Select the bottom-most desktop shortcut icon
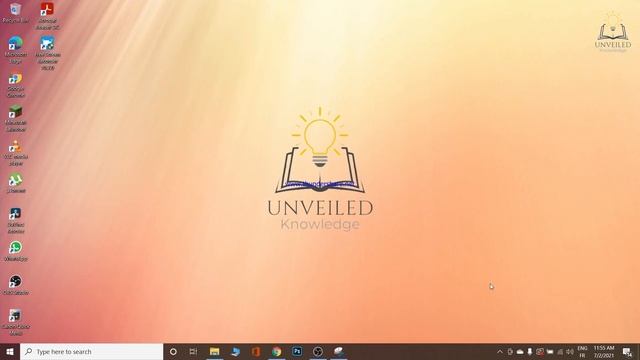Image resolution: width=640 pixels, height=360 pixels. (16, 322)
